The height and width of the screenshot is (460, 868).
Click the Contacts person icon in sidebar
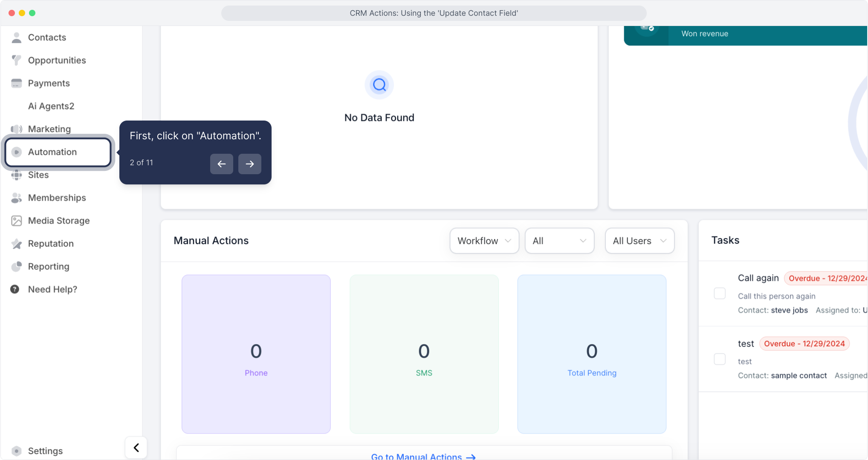[x=17, y=37]
